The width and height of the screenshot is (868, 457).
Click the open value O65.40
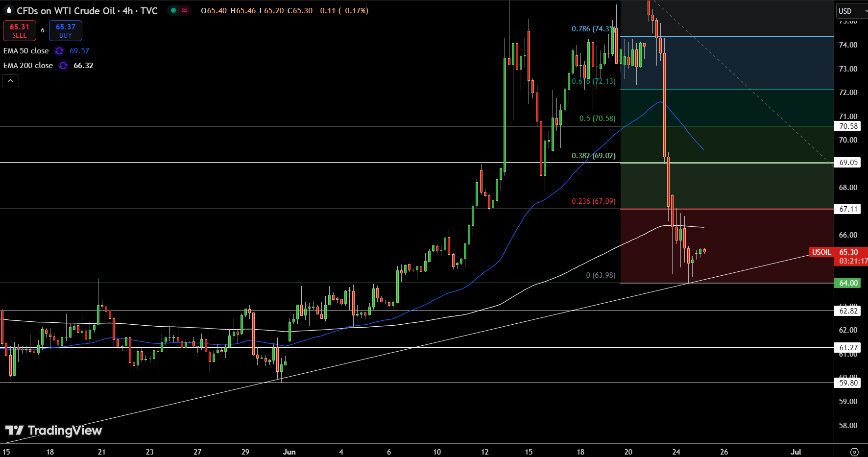click(x=214, y=11)
